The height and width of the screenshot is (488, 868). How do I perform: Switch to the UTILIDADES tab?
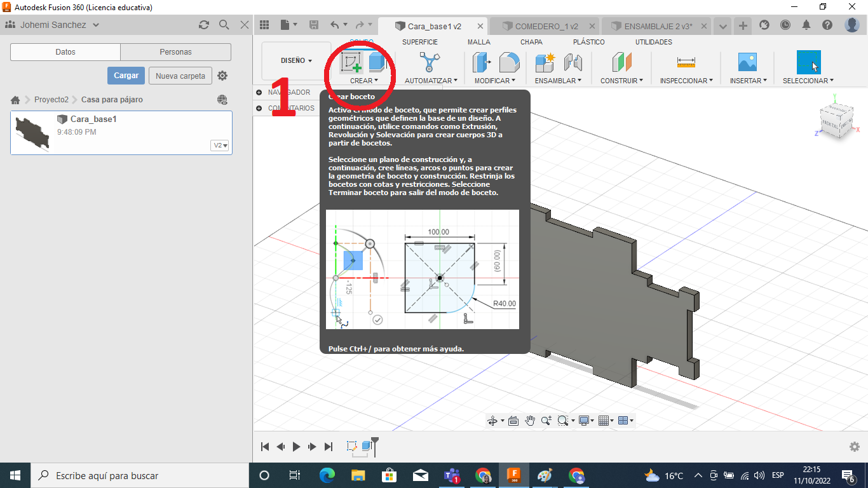(x=653, y=42)
